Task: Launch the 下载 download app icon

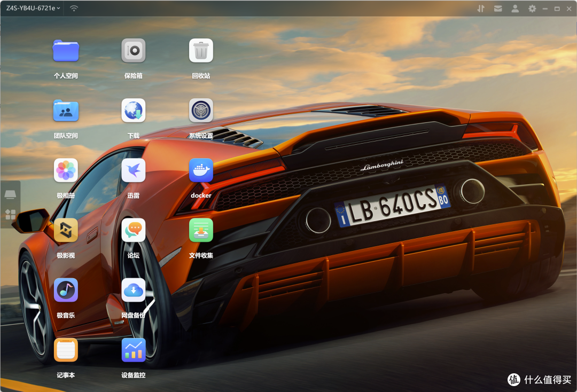Action: [x=134, y=111]
